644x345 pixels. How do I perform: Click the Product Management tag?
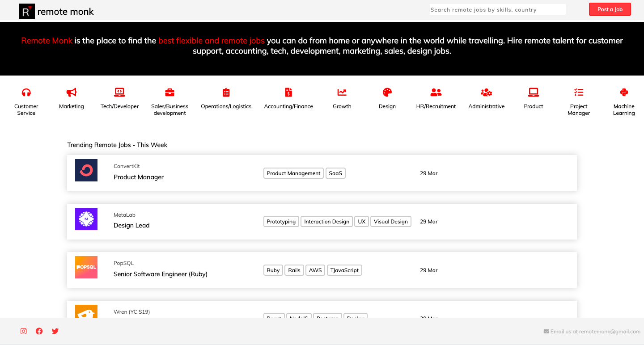293,173
